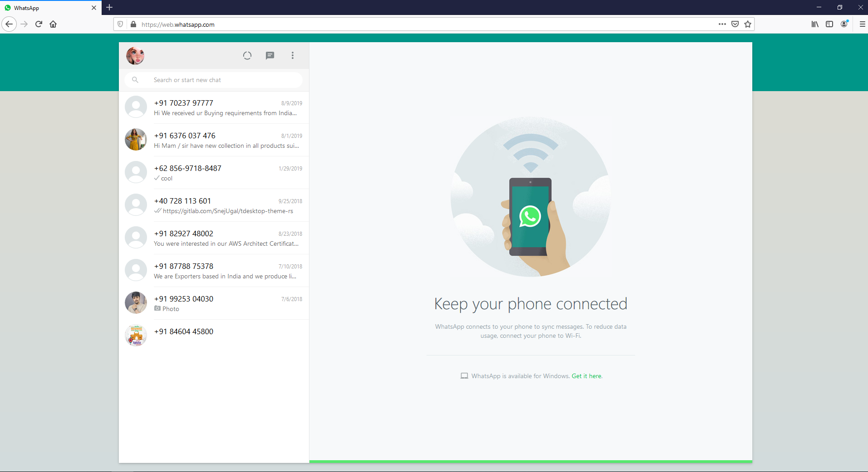Click the avatar of +91 6376 037 476
This screenshot has width=868, height=472.
tap(135, 140)
